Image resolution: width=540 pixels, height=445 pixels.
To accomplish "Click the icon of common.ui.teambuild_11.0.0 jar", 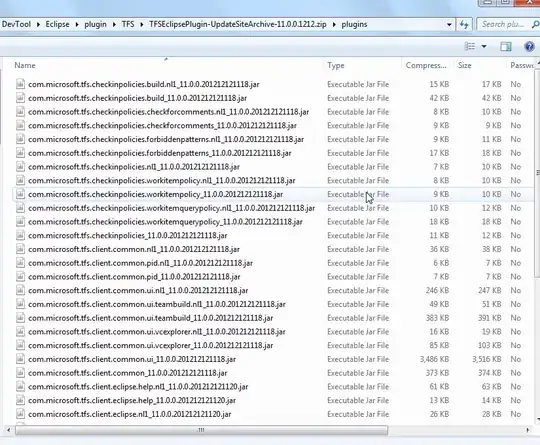I will point(20,318).
